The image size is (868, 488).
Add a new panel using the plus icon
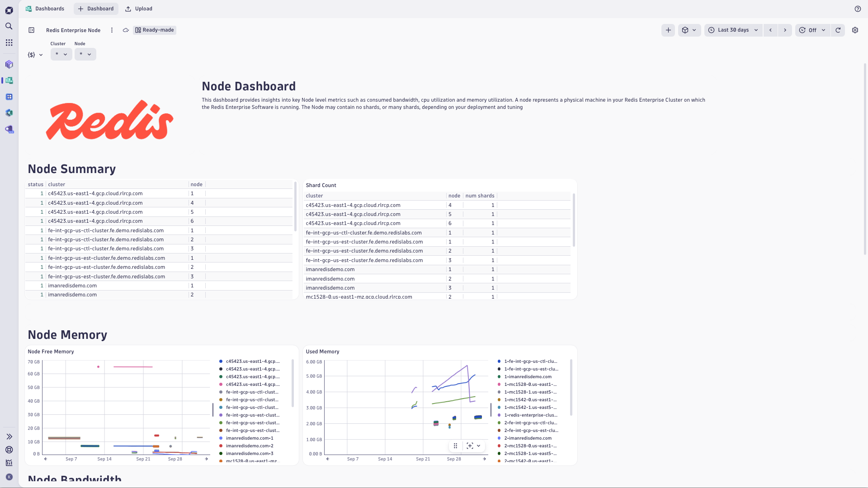[x=668, y=30]
